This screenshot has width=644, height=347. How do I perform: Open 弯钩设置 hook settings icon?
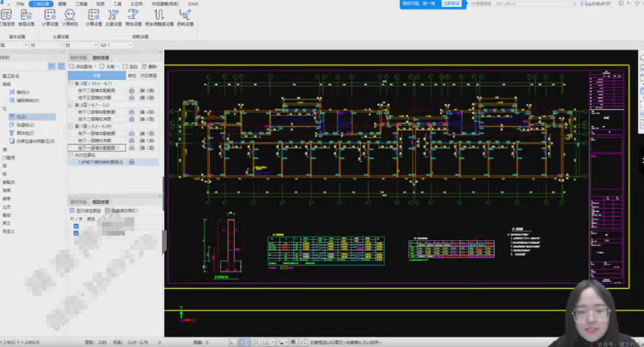pos(133,17)
